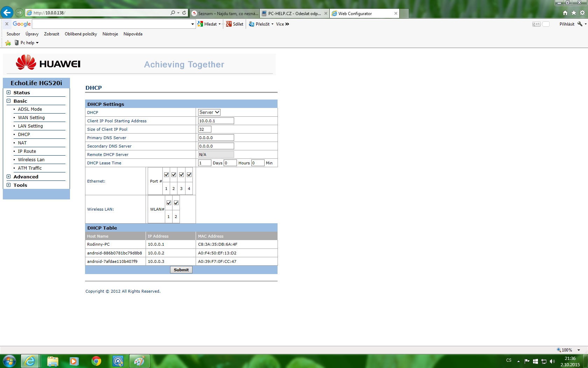Expand the Status menu section
This screenshot has height=368, width=588.
click(x=9, y=93)
